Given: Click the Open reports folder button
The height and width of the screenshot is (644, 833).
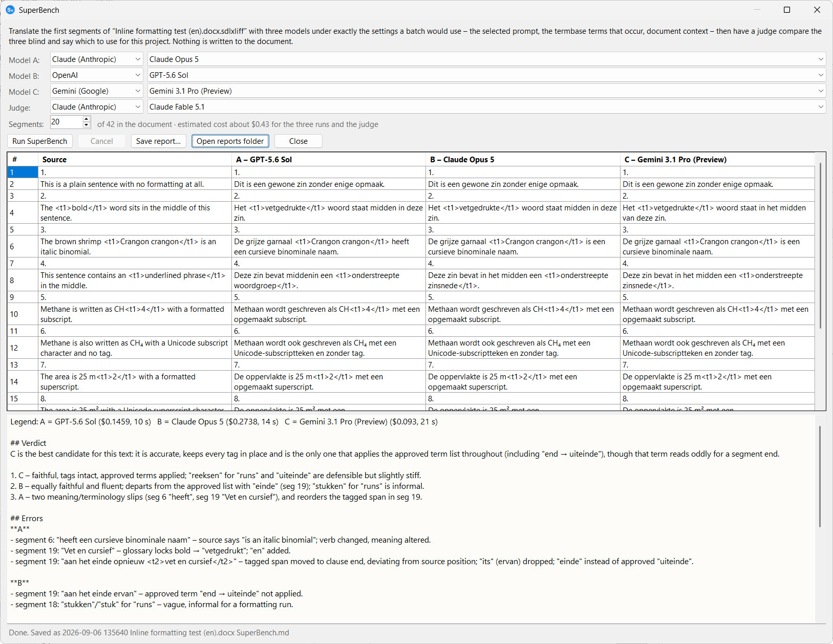Looking at the screenshot, I should pyautogui.click(x=230, y=141).
